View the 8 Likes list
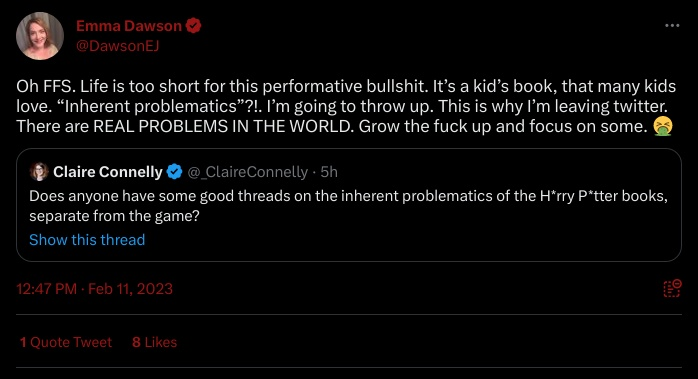 (154, 342)
